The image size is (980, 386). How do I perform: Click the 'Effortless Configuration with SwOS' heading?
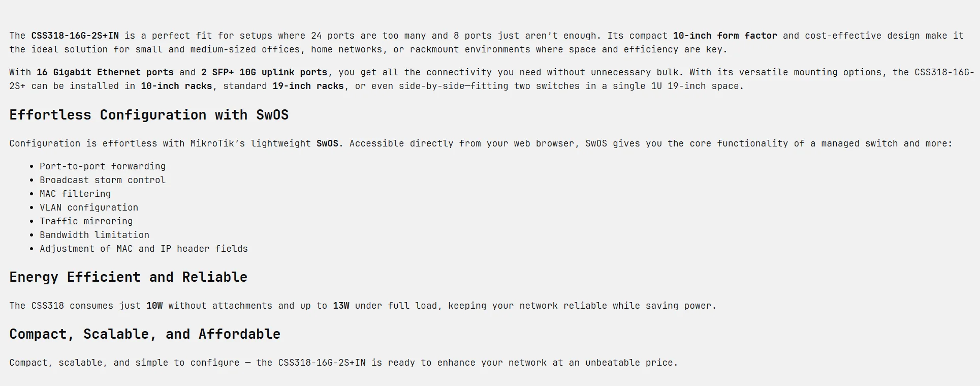pyautogui.click(x=149, y=115)
